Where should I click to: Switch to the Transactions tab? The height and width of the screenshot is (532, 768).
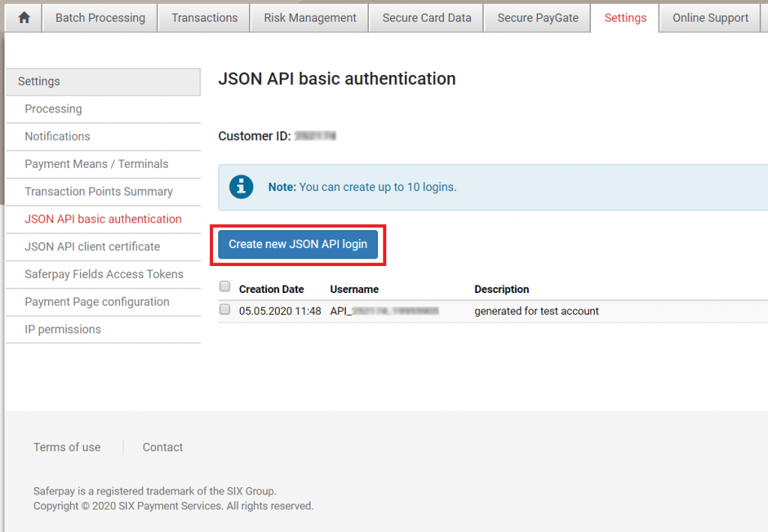point(203,17)
